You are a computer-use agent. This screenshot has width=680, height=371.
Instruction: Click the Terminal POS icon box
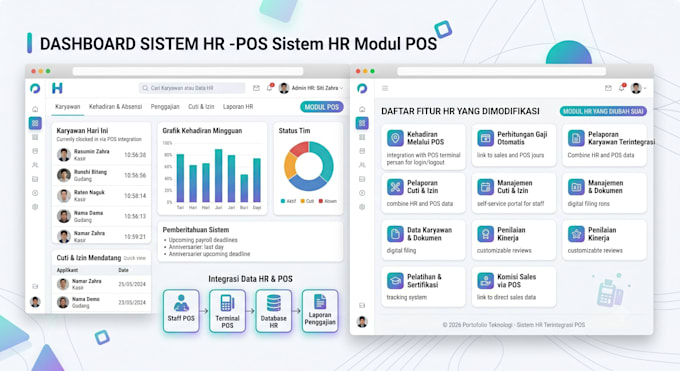pyautogui.click(x=227, y=311)
